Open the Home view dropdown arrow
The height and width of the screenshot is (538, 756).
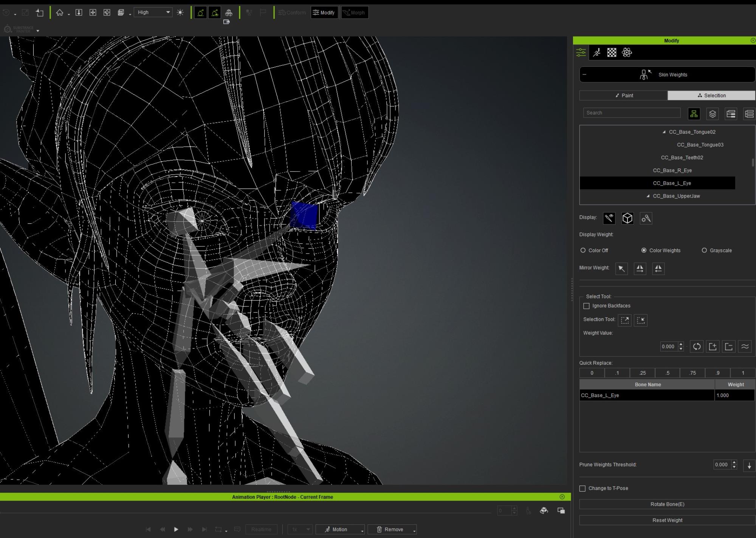(69, 14)
